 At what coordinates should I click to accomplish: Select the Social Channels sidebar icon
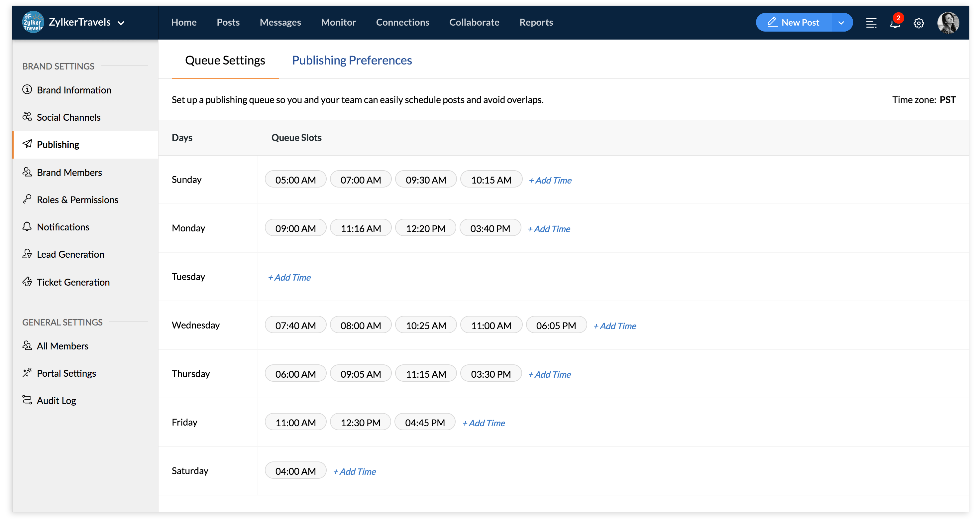[x=27, y=117]
